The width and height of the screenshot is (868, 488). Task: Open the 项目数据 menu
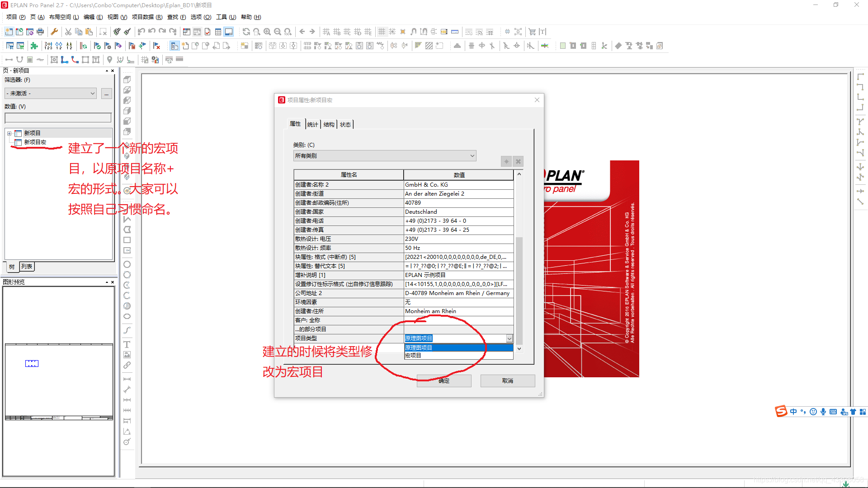pyautogui.click(x=146, y=17)
